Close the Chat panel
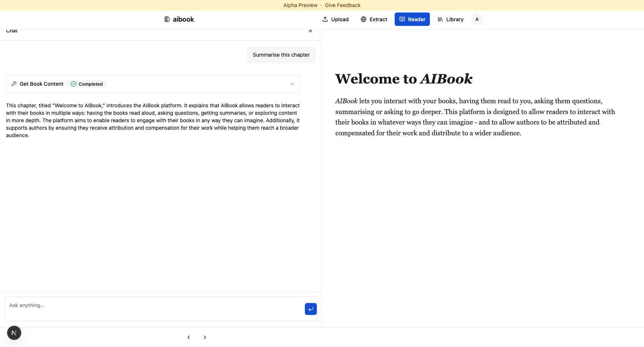Viewport: 644px width, 347px height. point(310,31)
